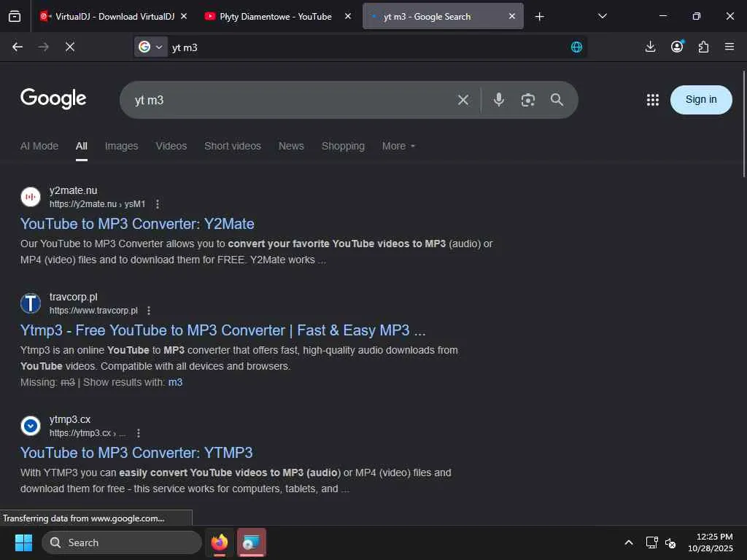Click the muted volume tray icon
The image size is (747, 560).
[670, 542]
